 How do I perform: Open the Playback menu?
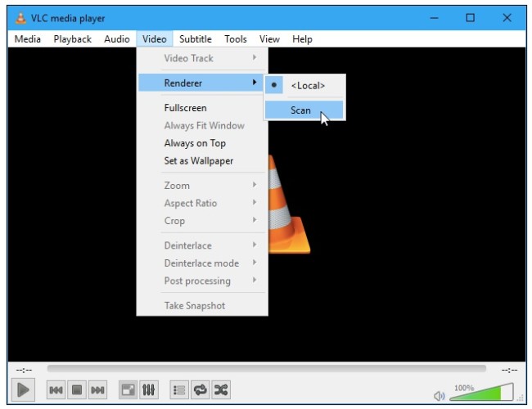click(73, 39)
